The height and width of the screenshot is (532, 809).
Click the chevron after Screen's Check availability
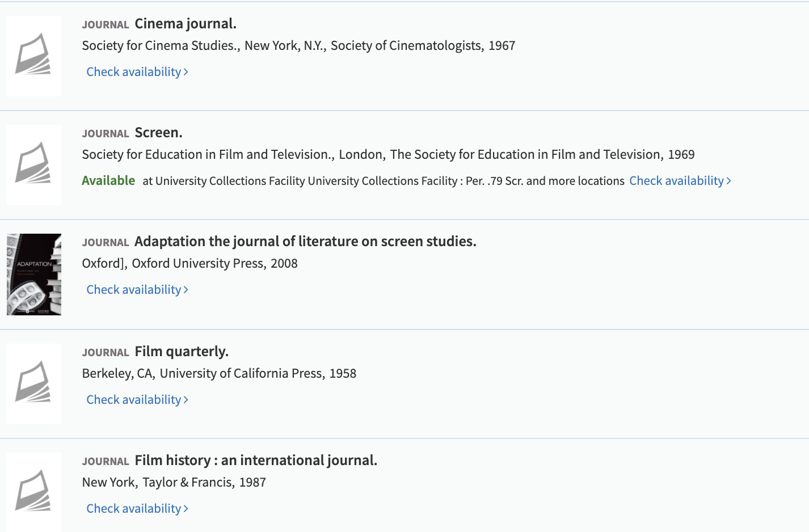[729, 181]
